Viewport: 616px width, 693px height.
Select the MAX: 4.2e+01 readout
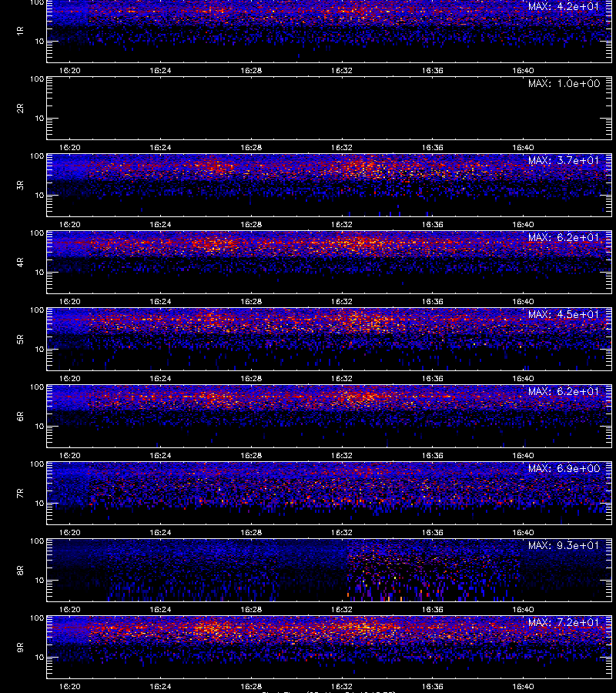pos(564,7)
